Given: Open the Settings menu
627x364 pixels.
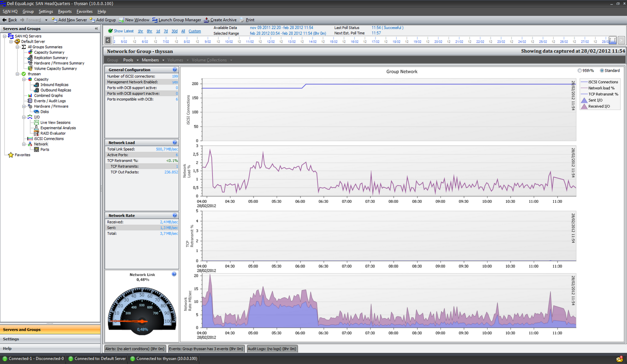Looking at the screenshot, I should (46, 11).
